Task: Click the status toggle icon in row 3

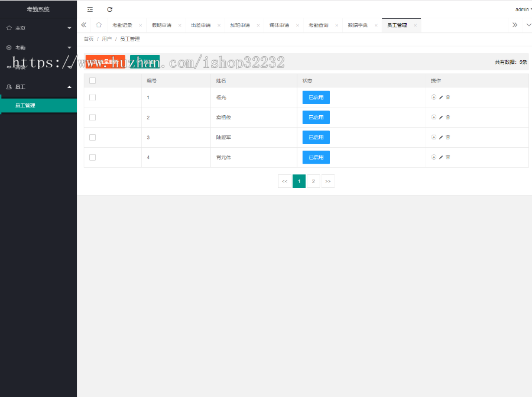Action: coord(434,137)
